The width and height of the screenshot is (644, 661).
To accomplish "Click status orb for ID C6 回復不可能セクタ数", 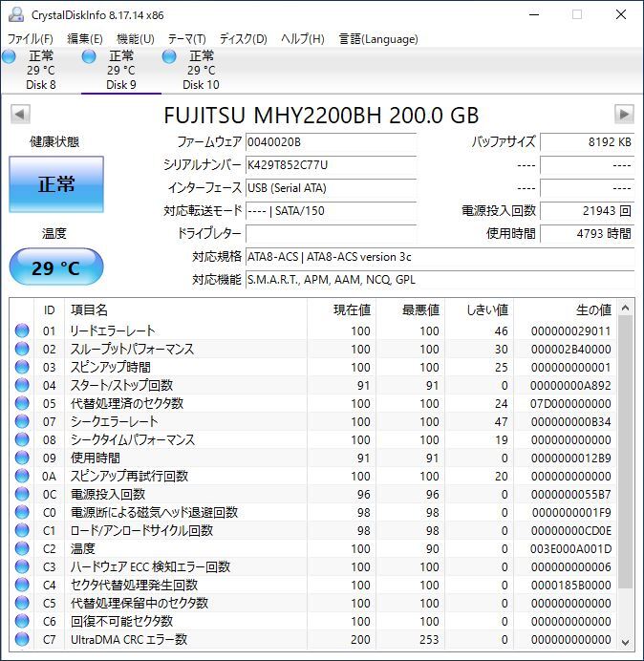I will point(22,621).
